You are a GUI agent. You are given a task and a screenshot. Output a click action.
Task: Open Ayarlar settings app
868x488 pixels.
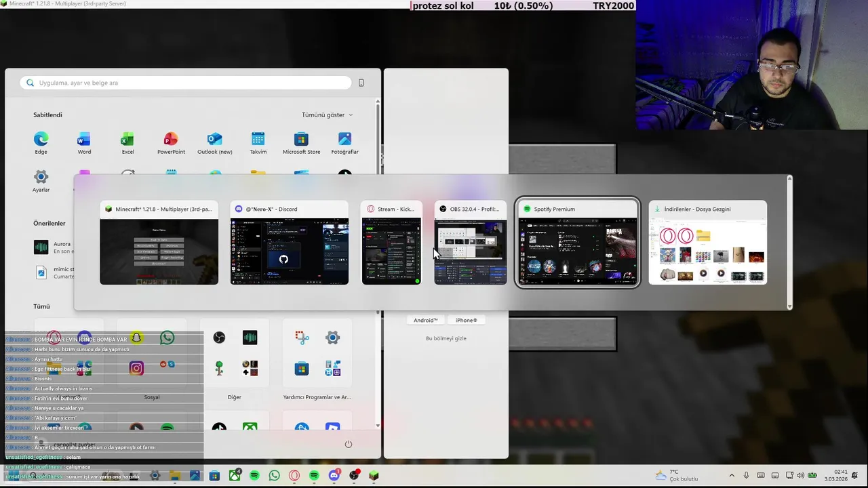coord(41,181)
